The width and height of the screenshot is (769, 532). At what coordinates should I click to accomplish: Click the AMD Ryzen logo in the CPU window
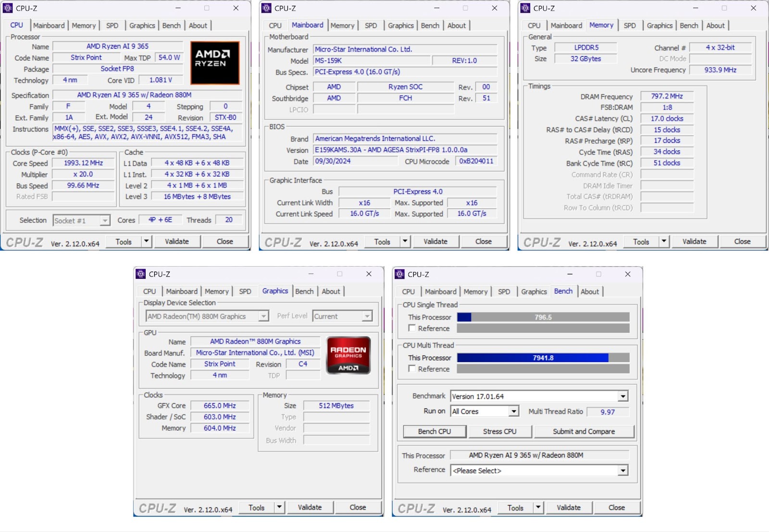(215, 62)
